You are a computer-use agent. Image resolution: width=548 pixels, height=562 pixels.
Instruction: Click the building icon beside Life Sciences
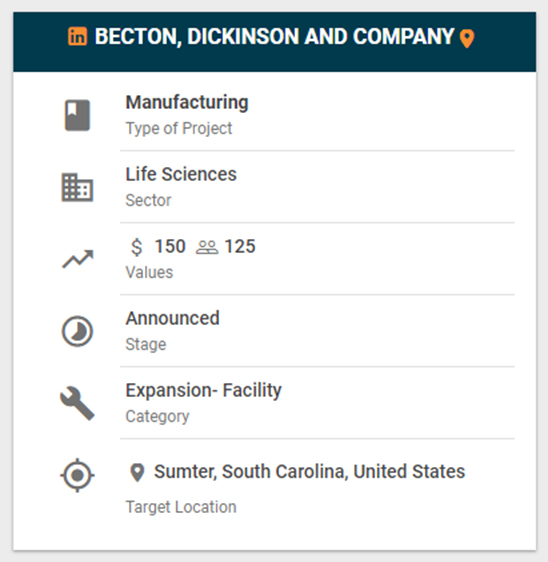point(77,187)
